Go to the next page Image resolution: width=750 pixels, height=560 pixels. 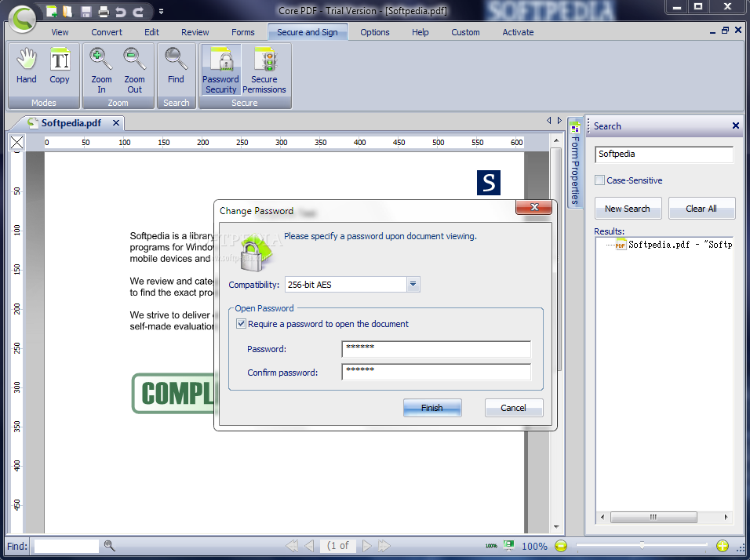366,546
